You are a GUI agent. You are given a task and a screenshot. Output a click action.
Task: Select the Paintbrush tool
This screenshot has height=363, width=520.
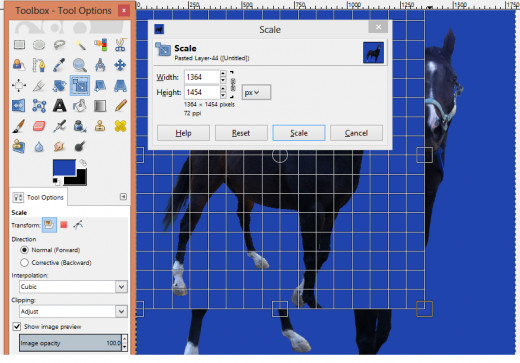tap(19, 126)
